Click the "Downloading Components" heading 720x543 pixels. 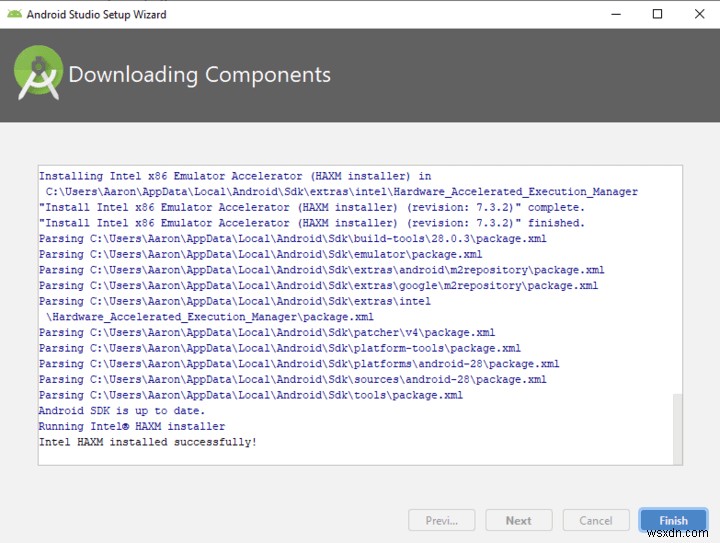click(199, 75)
